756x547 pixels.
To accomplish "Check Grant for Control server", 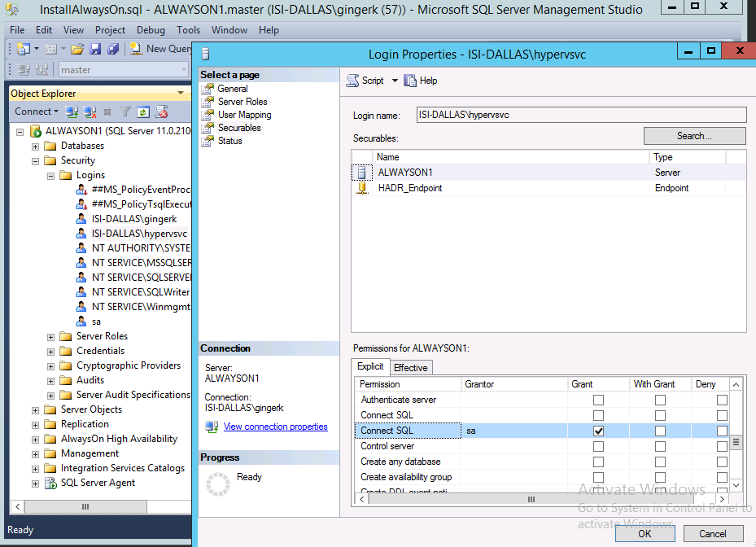I will (598, 446).
